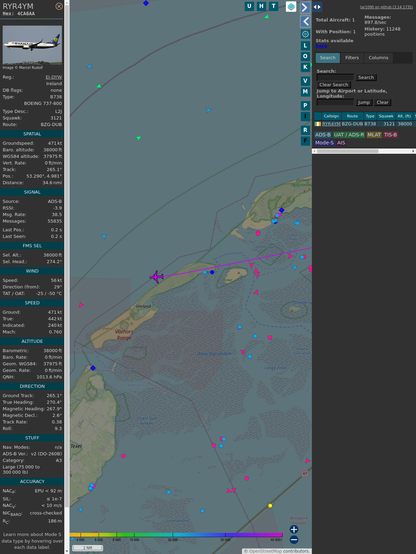
Task: Click the Irish flag icon in RYR4YM row
Action: (x=318, y=124)
